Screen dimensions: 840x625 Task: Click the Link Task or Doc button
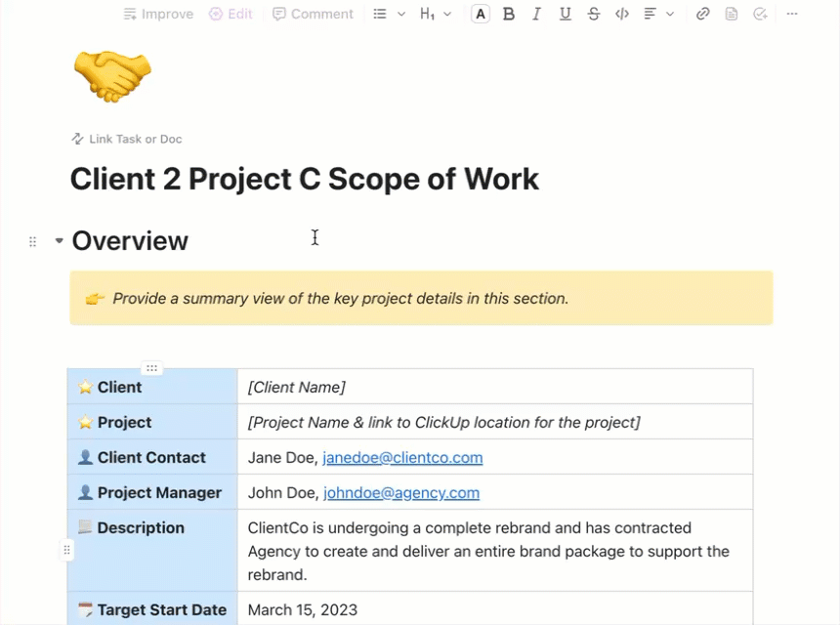coord(126,139)
